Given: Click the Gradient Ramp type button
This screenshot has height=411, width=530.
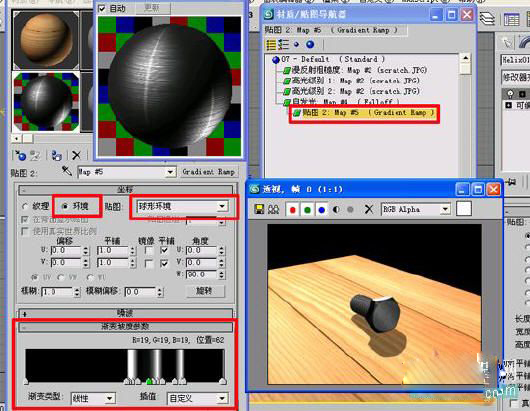Looking at the screenshot, I should pos(208,172).
